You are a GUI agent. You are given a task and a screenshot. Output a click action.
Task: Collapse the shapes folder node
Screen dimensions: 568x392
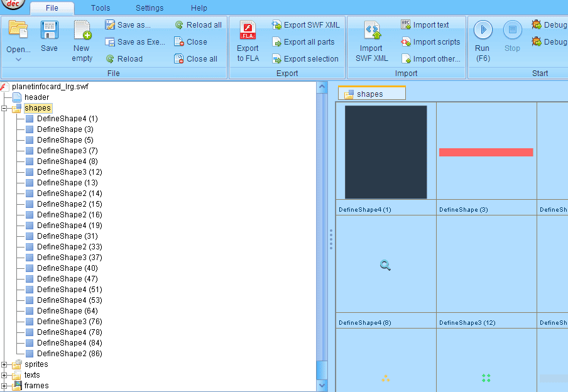coord(4,108)
